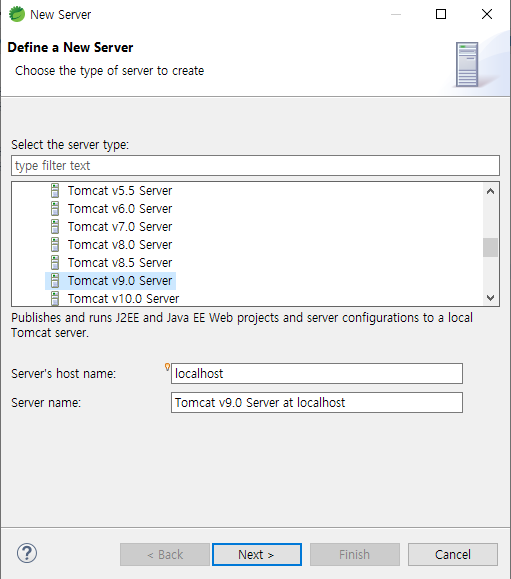Click the Tomcat v8.0 Server icon
This screenshot has height=579, width=511.
(x=55, y=244)
